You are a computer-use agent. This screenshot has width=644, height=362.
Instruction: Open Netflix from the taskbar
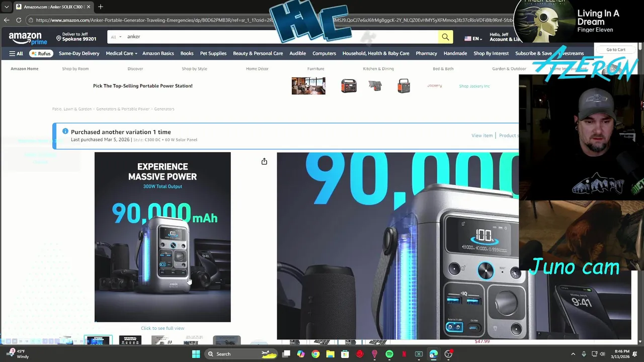click(404, 354)
